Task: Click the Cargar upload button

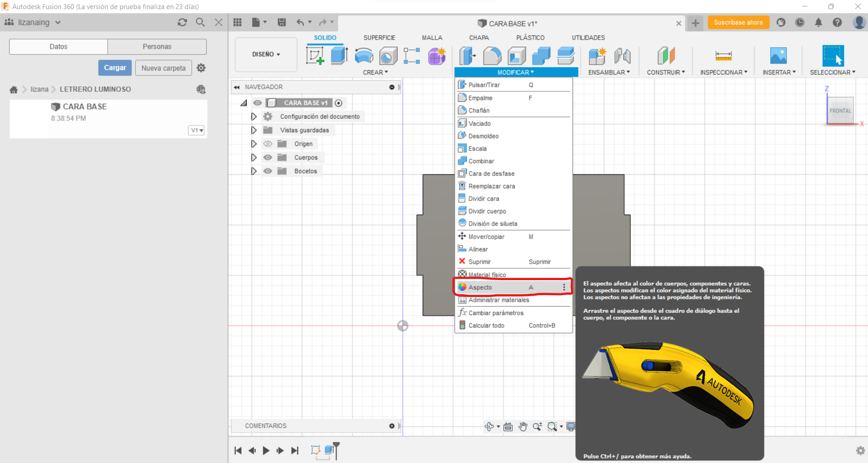Action: click(x=115, y=68)
